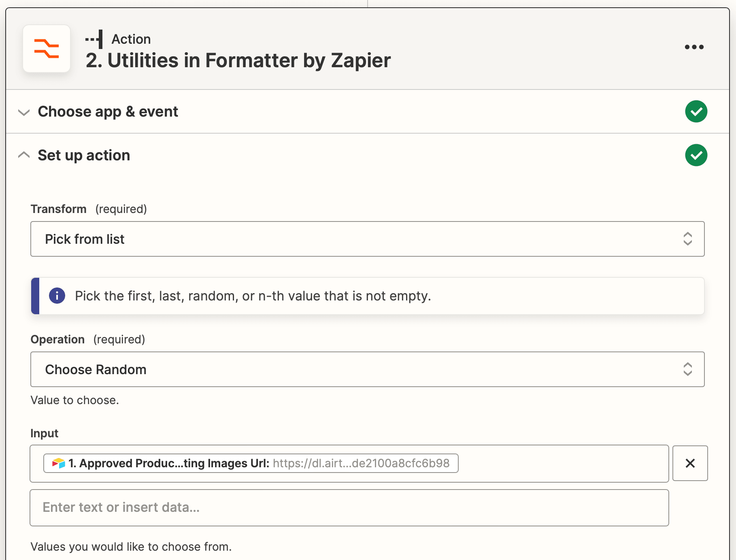Click the Set up action heading
This screenshot has width=736, height=560.
click(x=84, y=155)
